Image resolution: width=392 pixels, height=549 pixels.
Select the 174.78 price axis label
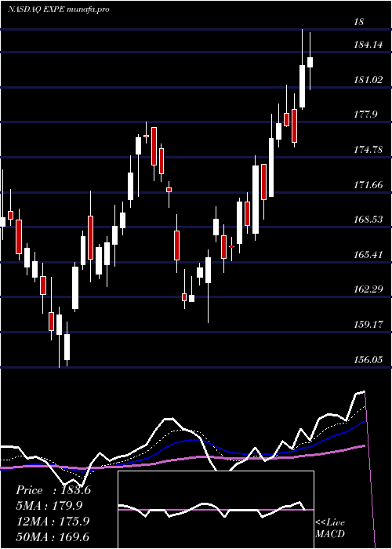coord(368,150)
